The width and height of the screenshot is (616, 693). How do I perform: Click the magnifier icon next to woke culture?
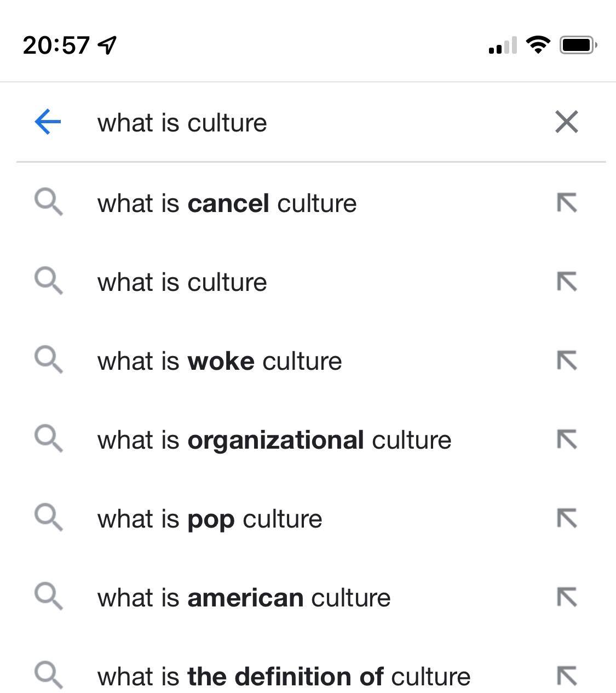pyautogui.click(x=48, y=360)
